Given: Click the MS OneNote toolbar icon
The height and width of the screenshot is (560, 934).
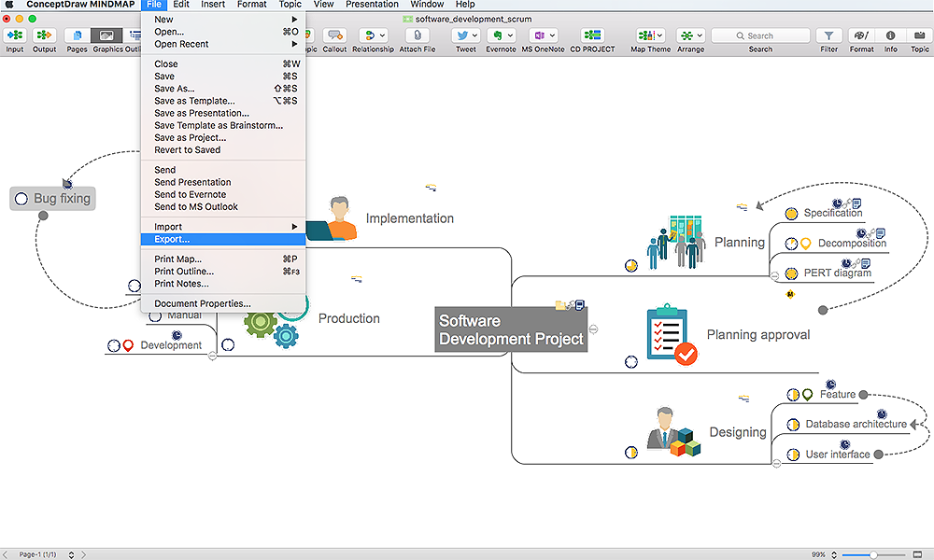Looking at the screenshot, I should (540, 35).
